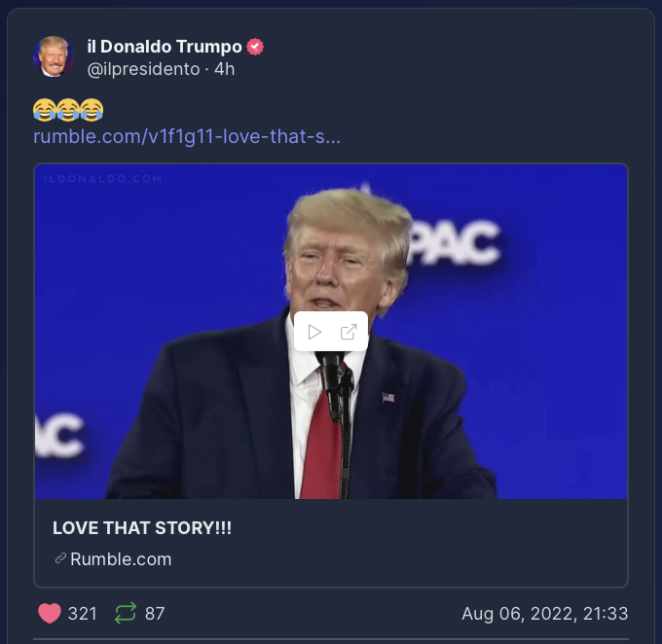Click the 4h relative timestamp
The width and height of the screenshot is (662, 644).
(x=224, y=69)
